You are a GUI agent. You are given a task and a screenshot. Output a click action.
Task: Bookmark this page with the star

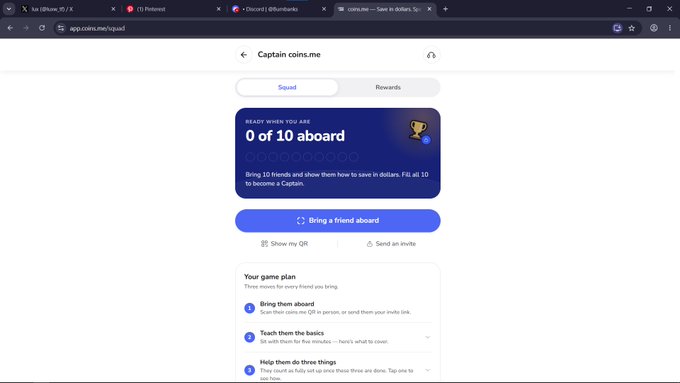631,28
